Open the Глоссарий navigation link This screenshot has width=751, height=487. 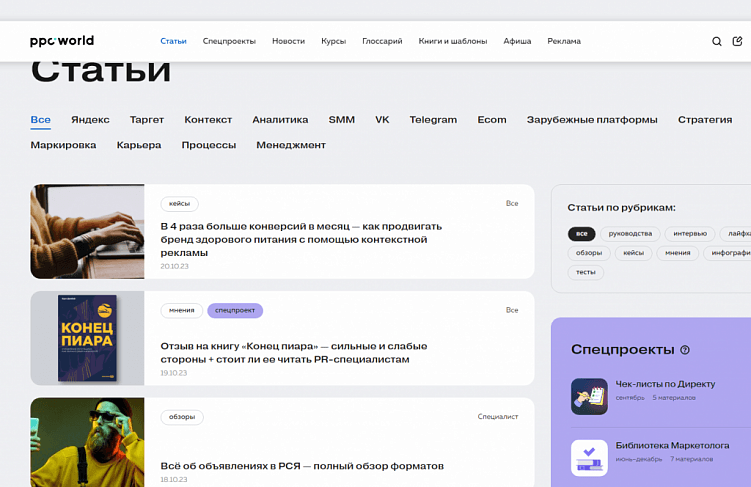pos(382,41)
